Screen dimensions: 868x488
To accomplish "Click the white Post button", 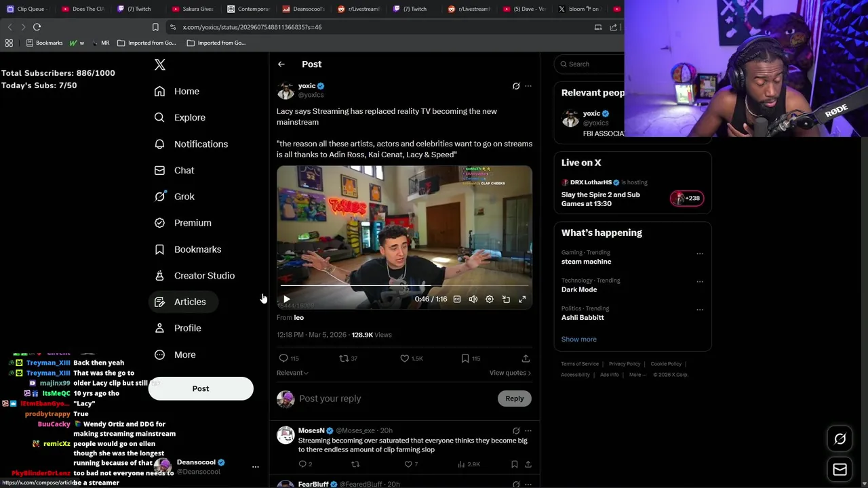I will [x=201, y=388].
